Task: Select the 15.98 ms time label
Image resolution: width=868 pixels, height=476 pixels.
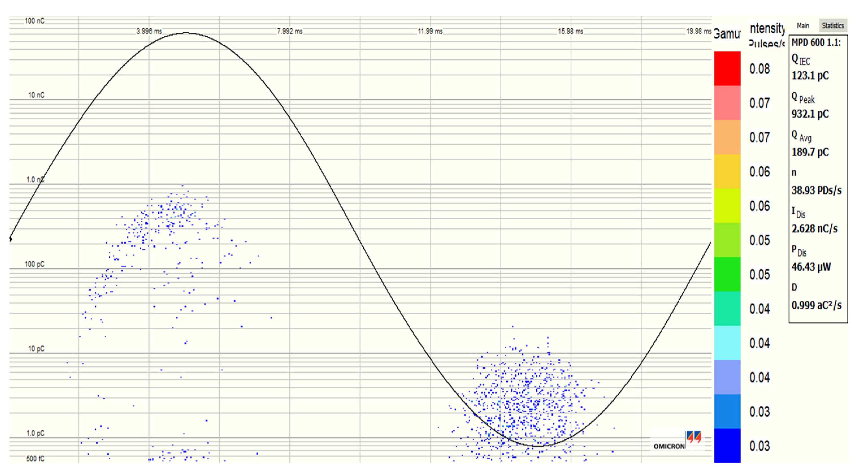Action: point(570,31)
